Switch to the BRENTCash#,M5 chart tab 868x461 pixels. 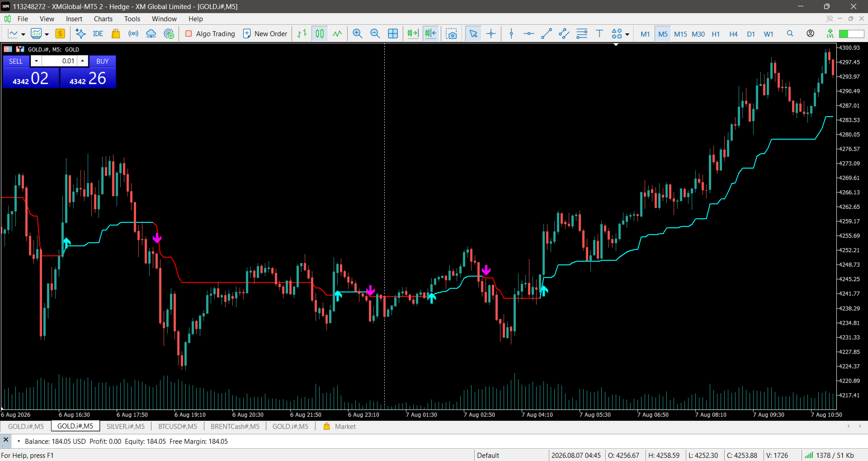coord(235,426)
